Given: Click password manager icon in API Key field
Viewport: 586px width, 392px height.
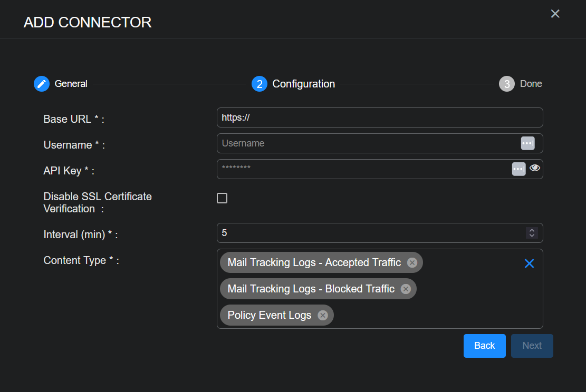Looking at the screenshot, I should pyautogui.click(x=518, y=169).
